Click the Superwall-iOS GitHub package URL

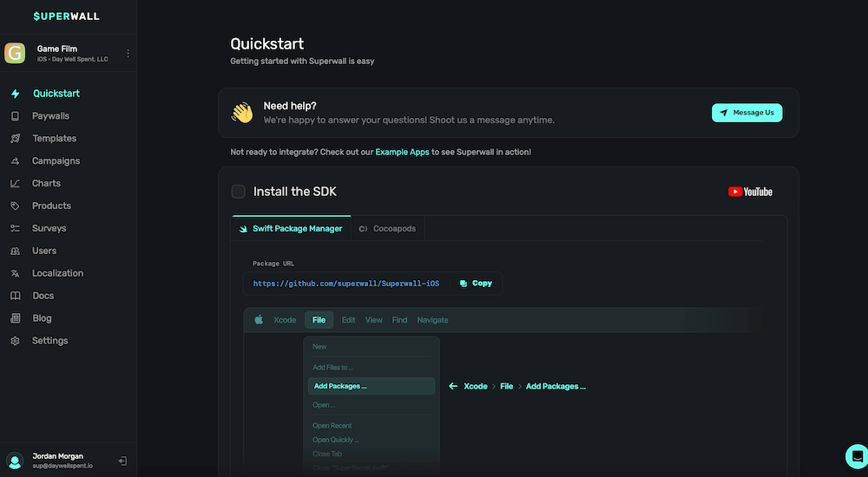pos(345,284)
